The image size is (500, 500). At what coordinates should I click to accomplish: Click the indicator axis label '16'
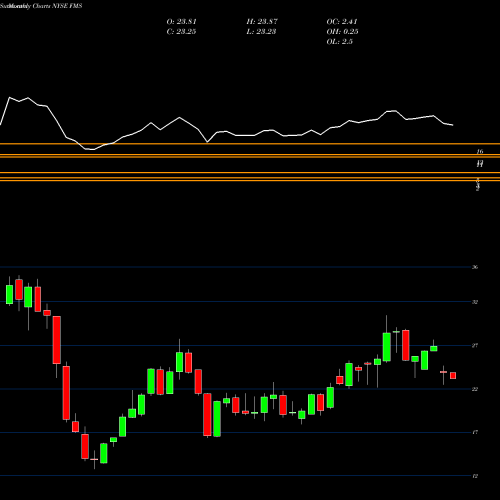[x=480, y=152]
